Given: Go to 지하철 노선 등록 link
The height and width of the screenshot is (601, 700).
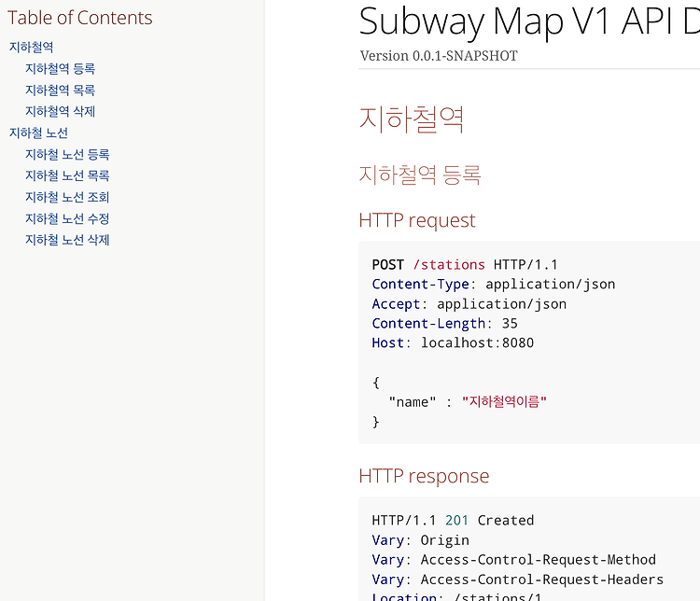Looking at the screenshot, I should [x=67, y=155].
